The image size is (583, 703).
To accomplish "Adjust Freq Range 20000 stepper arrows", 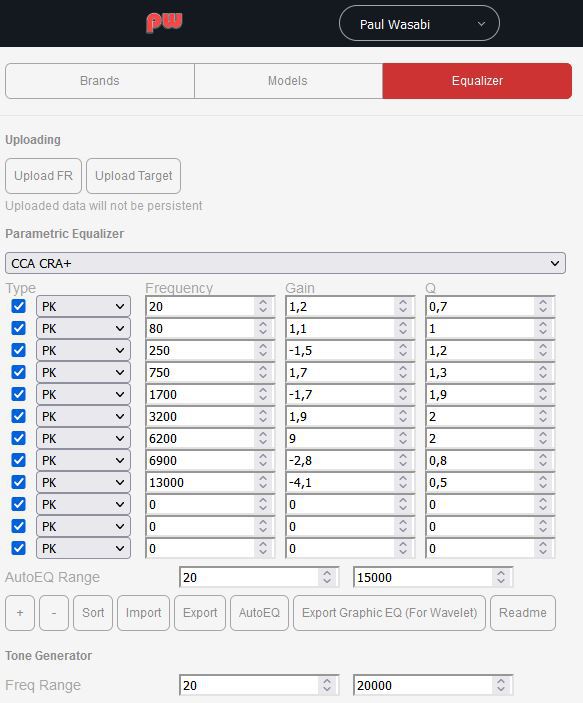I will click(x=500, y=685).
